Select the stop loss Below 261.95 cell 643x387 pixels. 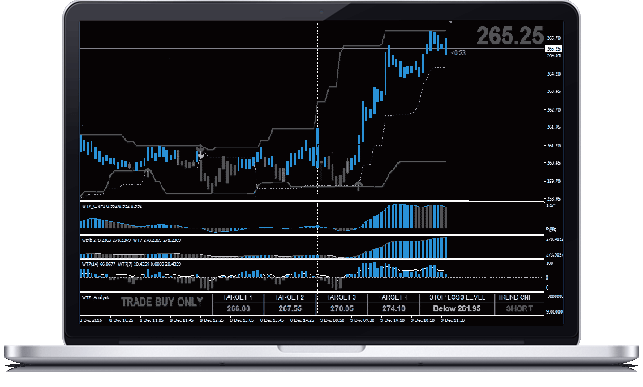(x=456, y=308)
